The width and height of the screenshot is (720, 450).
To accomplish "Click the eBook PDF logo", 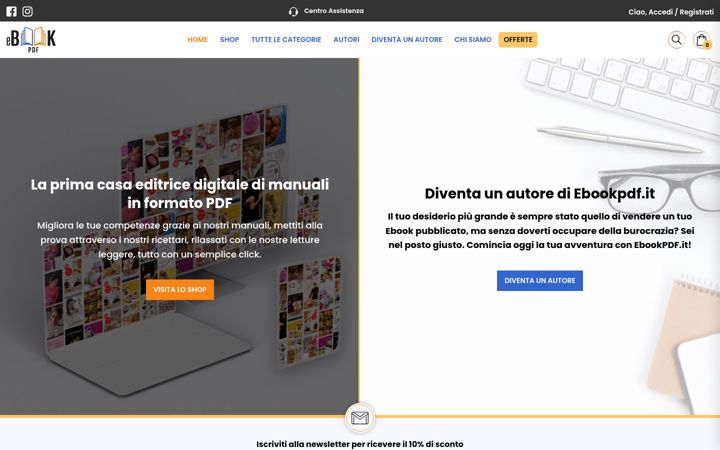I will click(x=31, y=39).
